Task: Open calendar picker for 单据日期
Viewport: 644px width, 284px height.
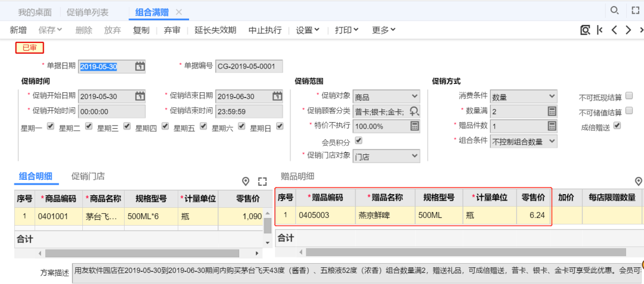Action: (x=140, y=66)
